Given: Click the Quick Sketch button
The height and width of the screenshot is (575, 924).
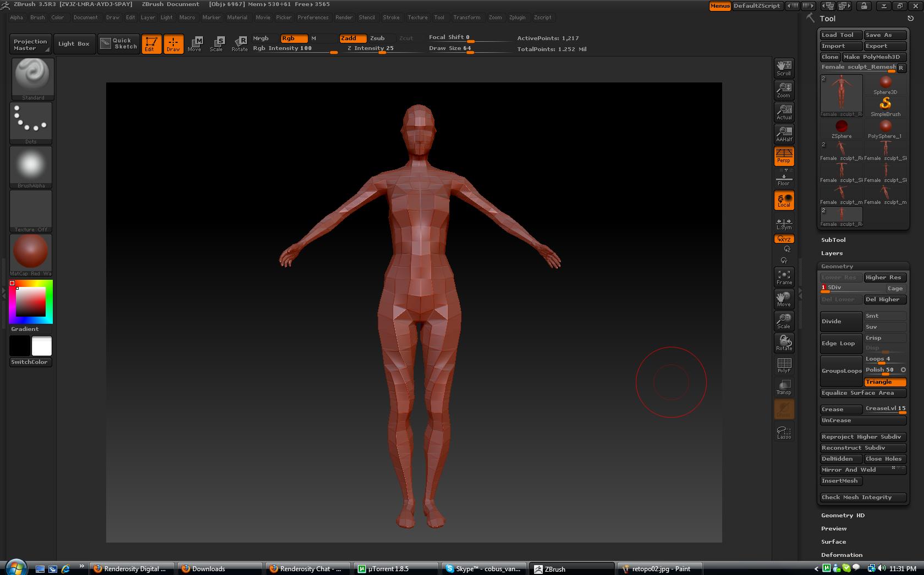Looking at the screenshot, I should coord(118,44).
